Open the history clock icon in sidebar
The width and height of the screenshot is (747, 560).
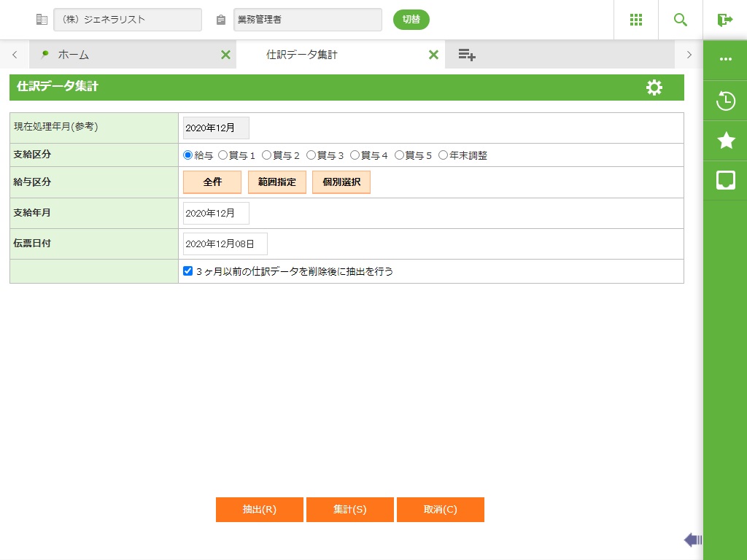pos(725,101)
